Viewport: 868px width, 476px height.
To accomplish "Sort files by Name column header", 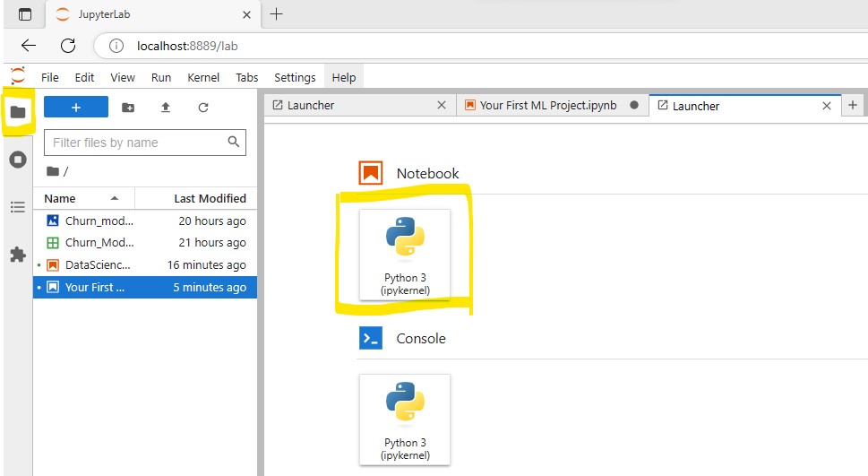I will [x=83, y=198].
